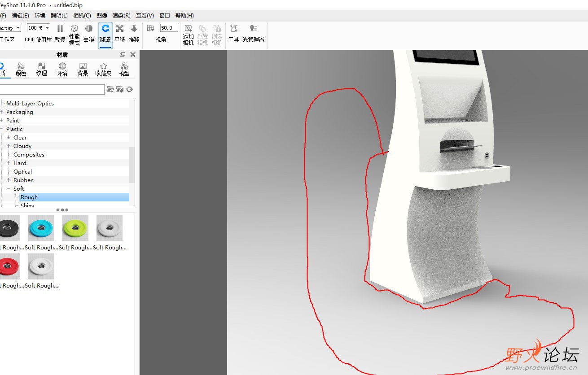Undock the 材质 panel with float button
588x375 pixels.
[x=123, y=54]
